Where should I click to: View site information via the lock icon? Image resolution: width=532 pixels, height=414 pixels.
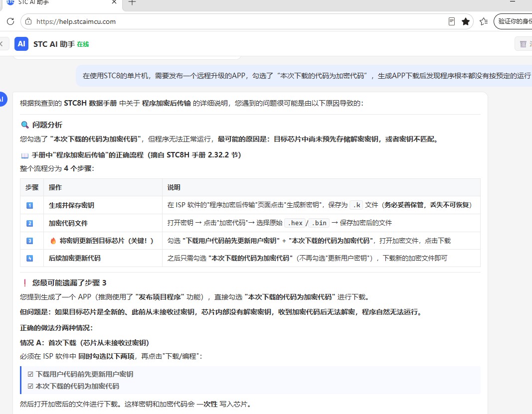click(28, 21)
